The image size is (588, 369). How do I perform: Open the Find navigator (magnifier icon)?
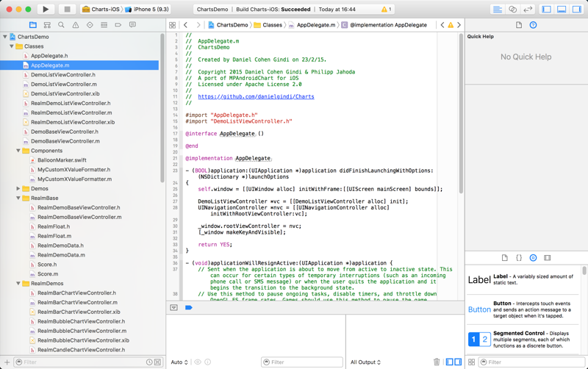pyautogui.click(x=61, y=25)
